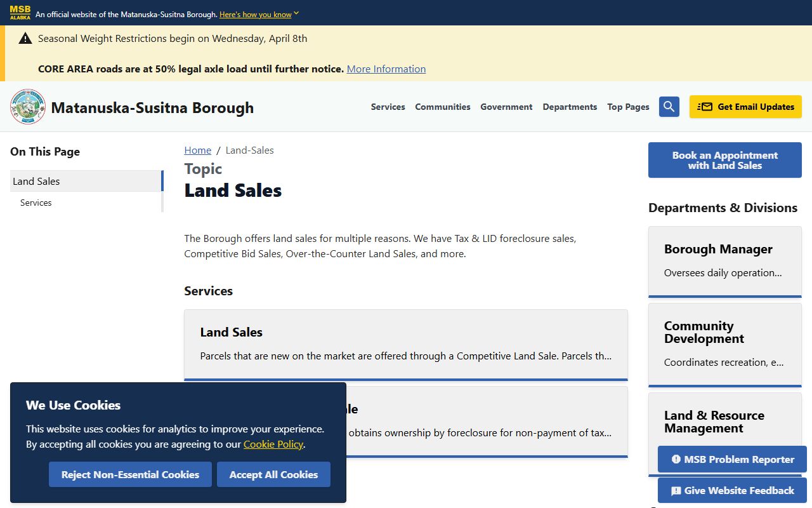812x508 pixels.
Task: Expand the "Here's how you know" chevron
Action: tap(296, 13)
